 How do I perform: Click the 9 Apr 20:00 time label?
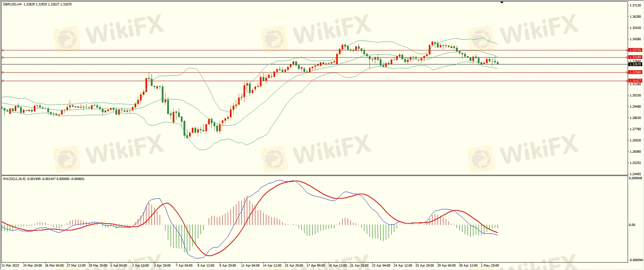[228, 266]
